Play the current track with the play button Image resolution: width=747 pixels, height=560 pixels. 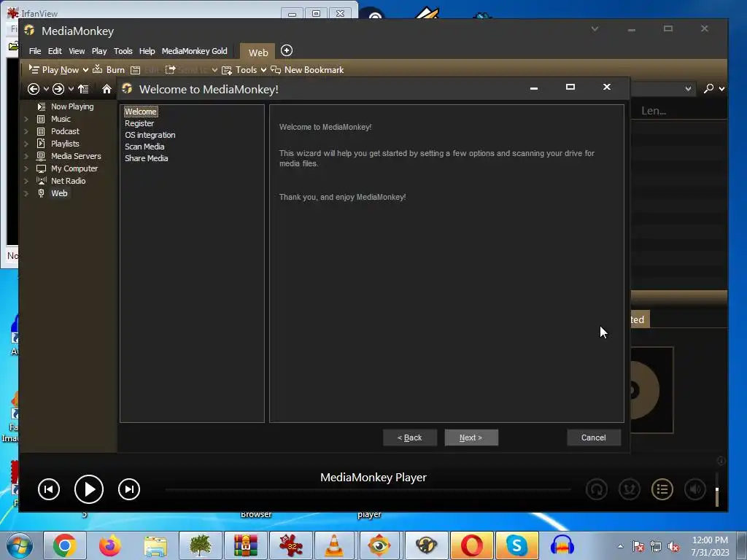[89, 489]
